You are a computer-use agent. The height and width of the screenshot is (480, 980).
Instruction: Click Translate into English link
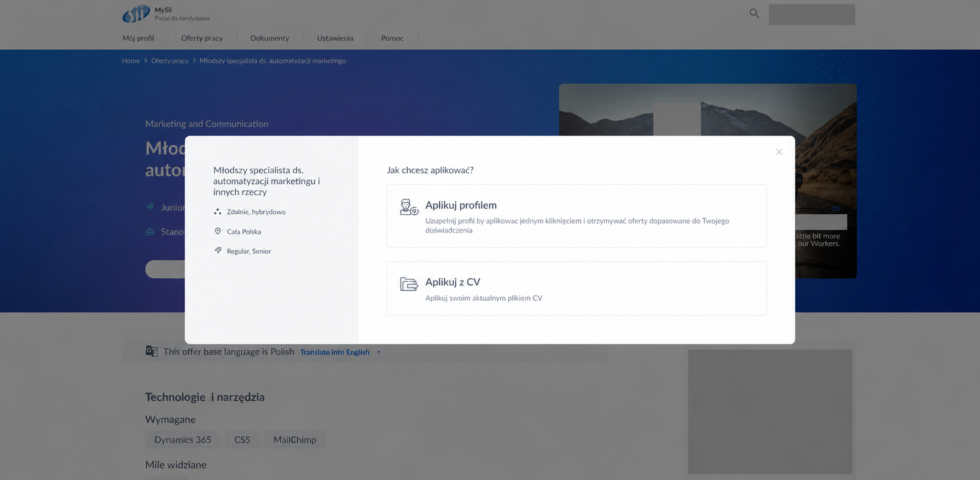(x=335, y=352)
